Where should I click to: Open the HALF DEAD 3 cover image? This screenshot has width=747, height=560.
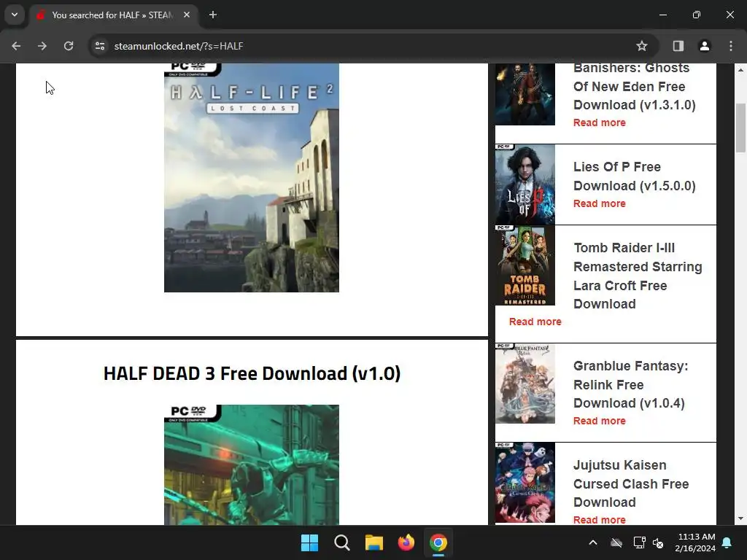coord(252,465)
